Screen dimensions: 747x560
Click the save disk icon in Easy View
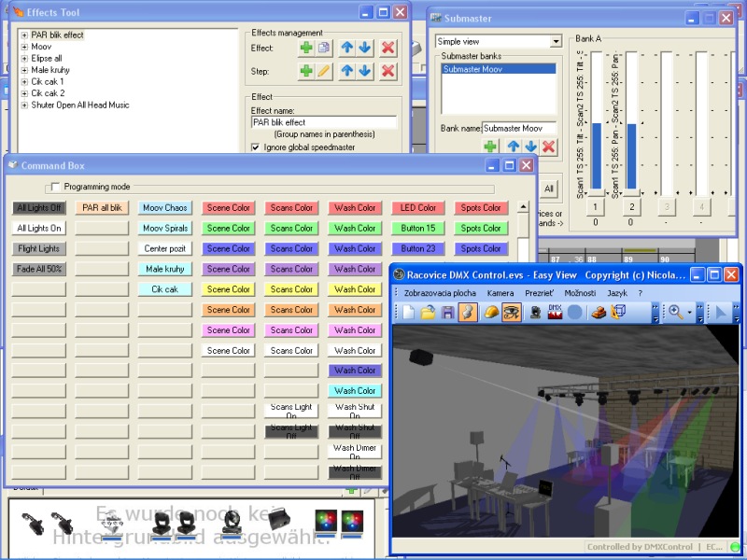448,313
